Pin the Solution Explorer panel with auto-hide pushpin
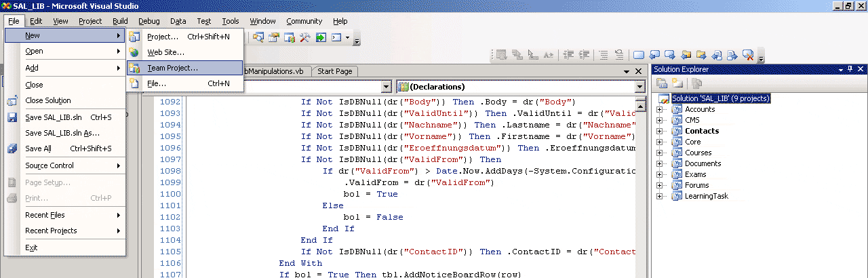Image resolution: width=868 pixels, height=278 pixels. pos(850,69)
